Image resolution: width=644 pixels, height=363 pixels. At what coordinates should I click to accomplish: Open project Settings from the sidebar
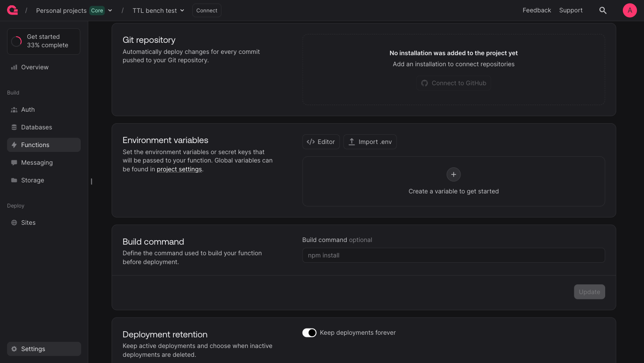33,349
